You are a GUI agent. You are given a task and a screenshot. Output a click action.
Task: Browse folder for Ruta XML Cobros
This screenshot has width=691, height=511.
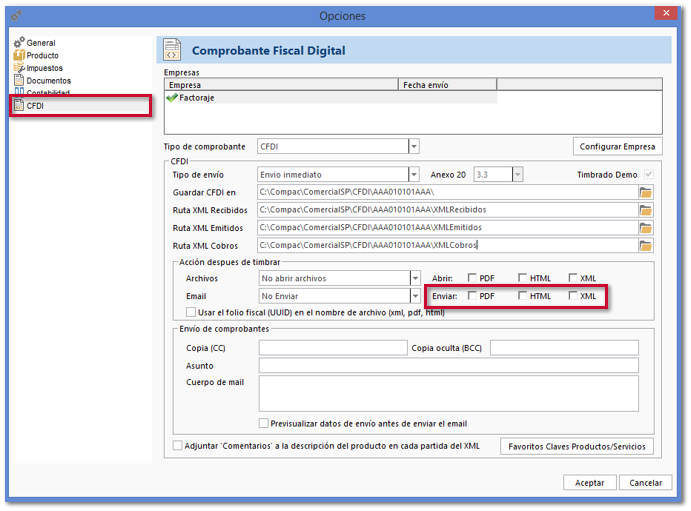point(646,246)
